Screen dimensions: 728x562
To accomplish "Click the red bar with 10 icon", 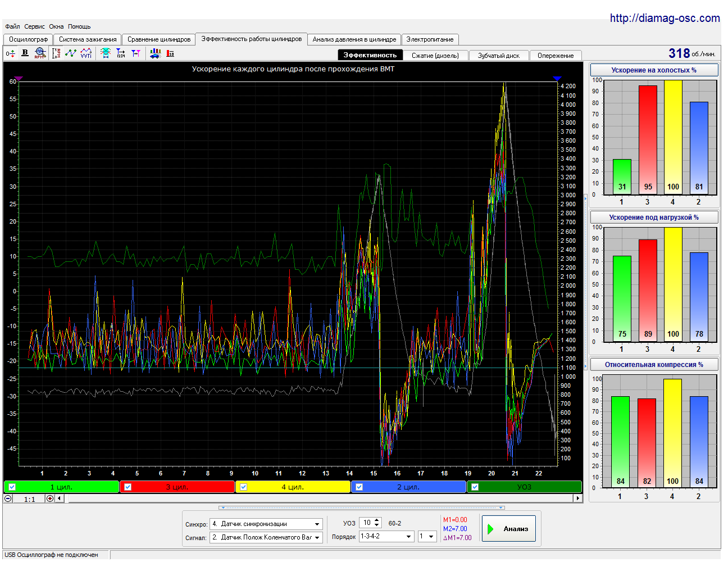I will coord(170,53).
